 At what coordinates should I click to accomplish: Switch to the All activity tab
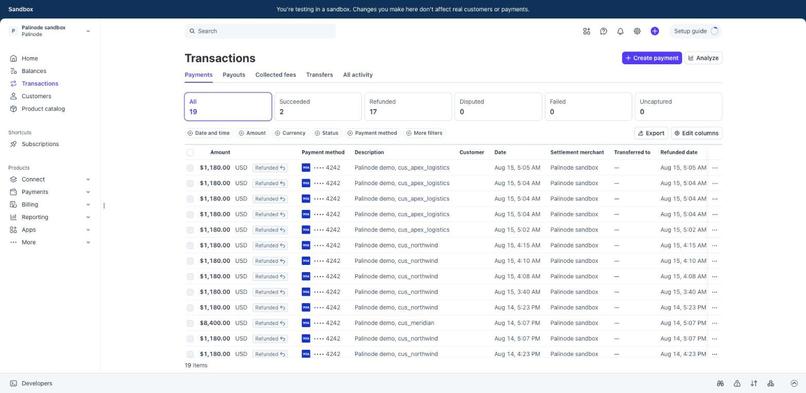pyautogui.click(x=358, y=75)
